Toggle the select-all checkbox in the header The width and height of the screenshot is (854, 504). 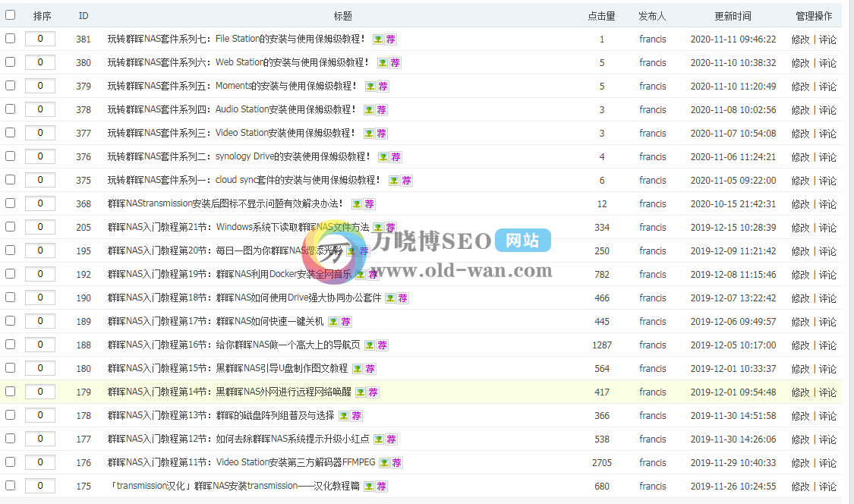click(10, 15)
